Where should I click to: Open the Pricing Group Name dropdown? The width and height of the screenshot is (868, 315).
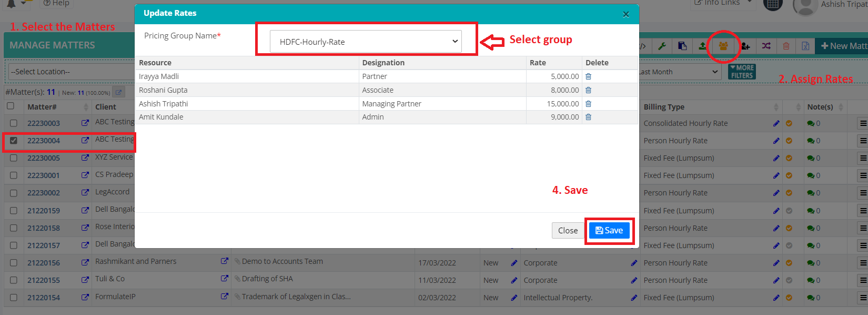tap(366, 42)
